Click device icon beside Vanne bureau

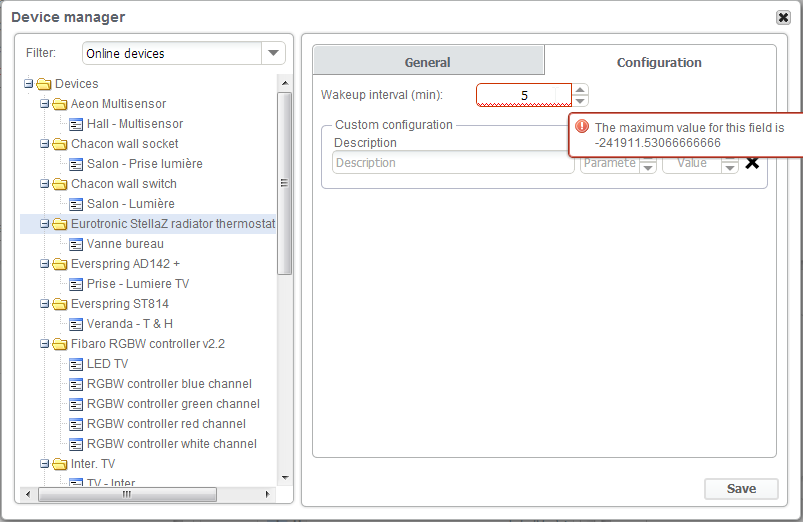point(76,244)
